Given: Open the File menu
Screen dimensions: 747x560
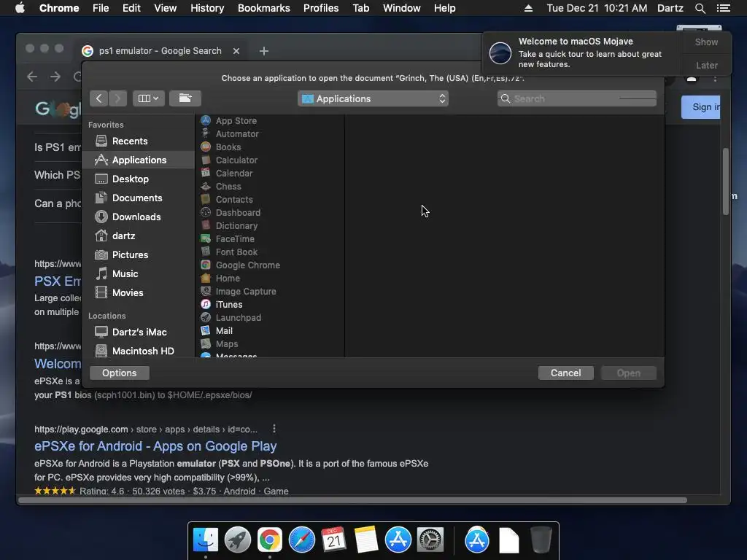Looking at the screenshot, I should click(x=101, y=8).
